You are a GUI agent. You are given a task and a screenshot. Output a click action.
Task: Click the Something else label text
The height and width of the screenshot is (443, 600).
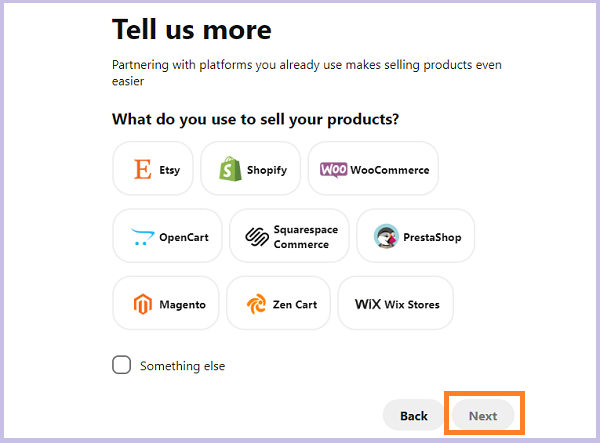click(x=183, y=366)
